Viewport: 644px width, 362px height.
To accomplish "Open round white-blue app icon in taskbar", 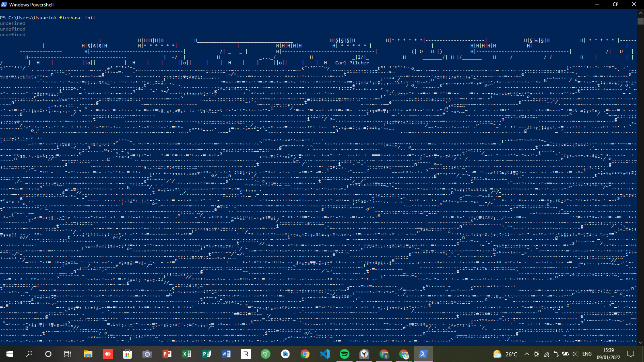I will pos(285,354).
